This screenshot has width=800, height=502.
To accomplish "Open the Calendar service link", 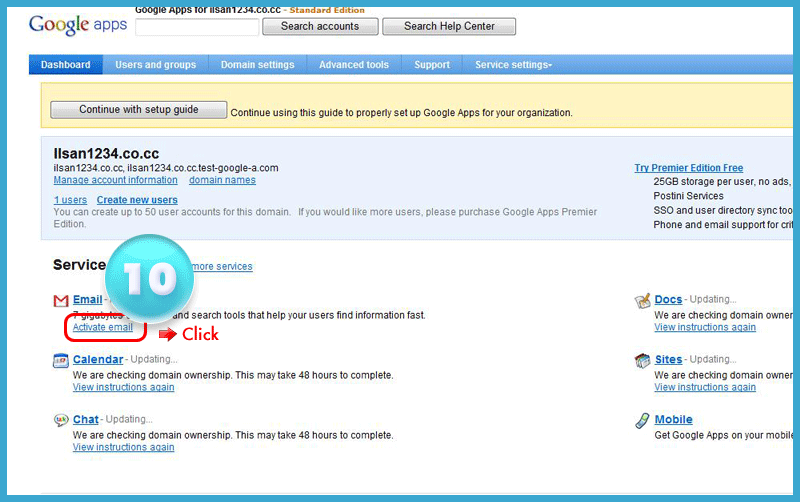I will [x=98, y=359].
